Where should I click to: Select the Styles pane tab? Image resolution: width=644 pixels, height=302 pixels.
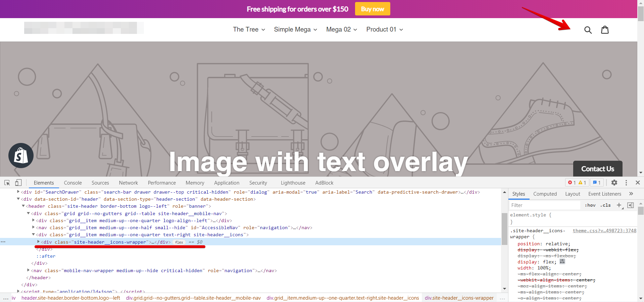pyautogui.click(x=518, y=194)
